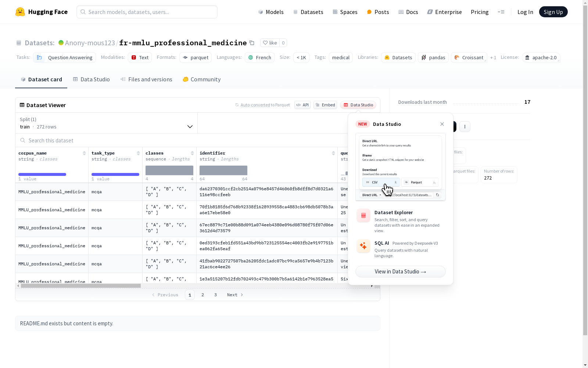
Task: Open the API button
Action: pyautogui.click(x=302, y=105)
